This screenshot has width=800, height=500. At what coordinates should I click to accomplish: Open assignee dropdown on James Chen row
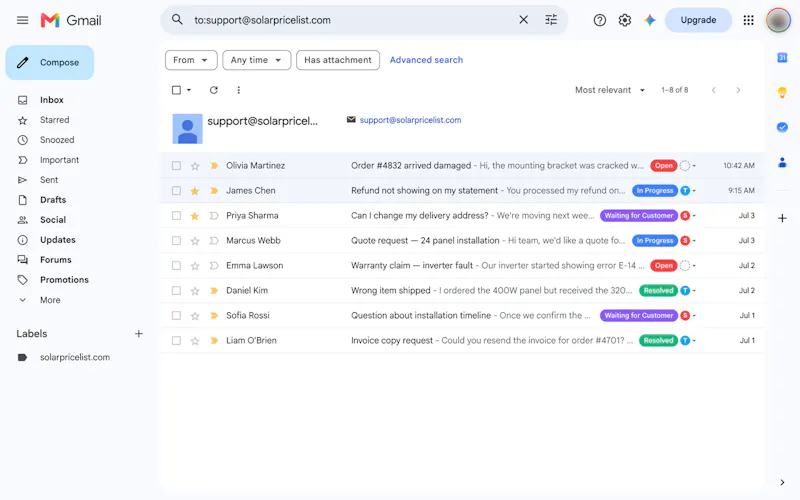(x=694, y=191)
